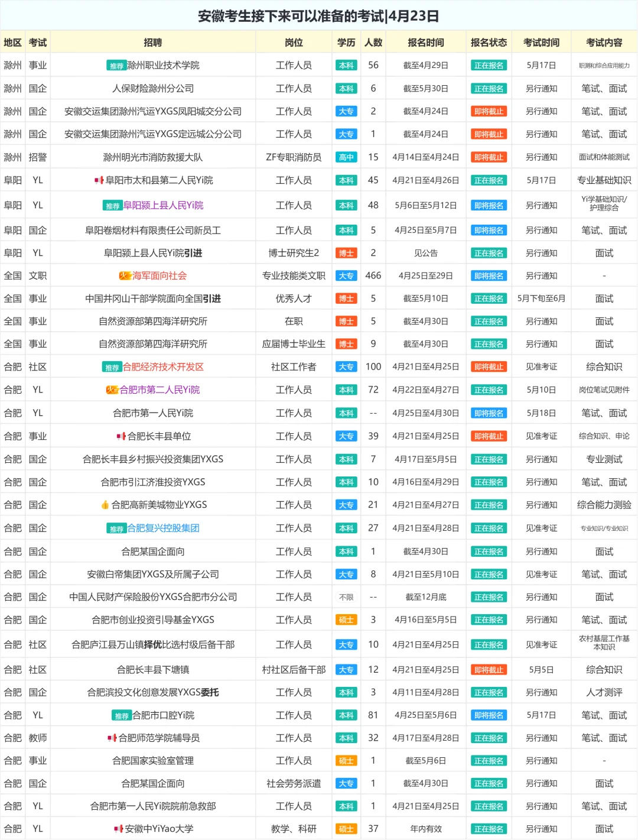The image size is (638, 840).
Task: Select the 报名时间 column header
Action: pyautogui.click(x=426, y=42)
